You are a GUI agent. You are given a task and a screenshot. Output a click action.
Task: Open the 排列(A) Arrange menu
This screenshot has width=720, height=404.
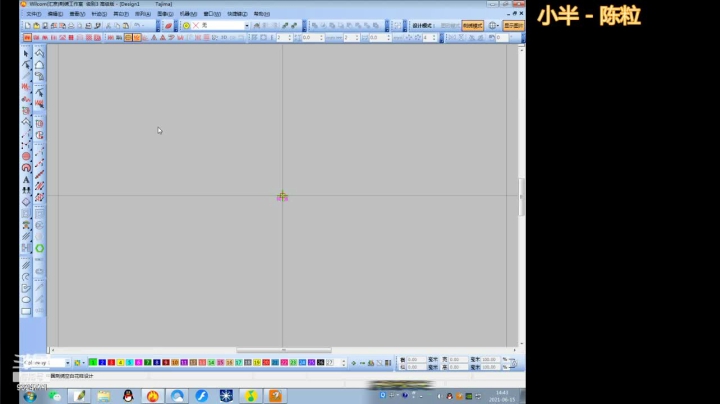(143, 14)
